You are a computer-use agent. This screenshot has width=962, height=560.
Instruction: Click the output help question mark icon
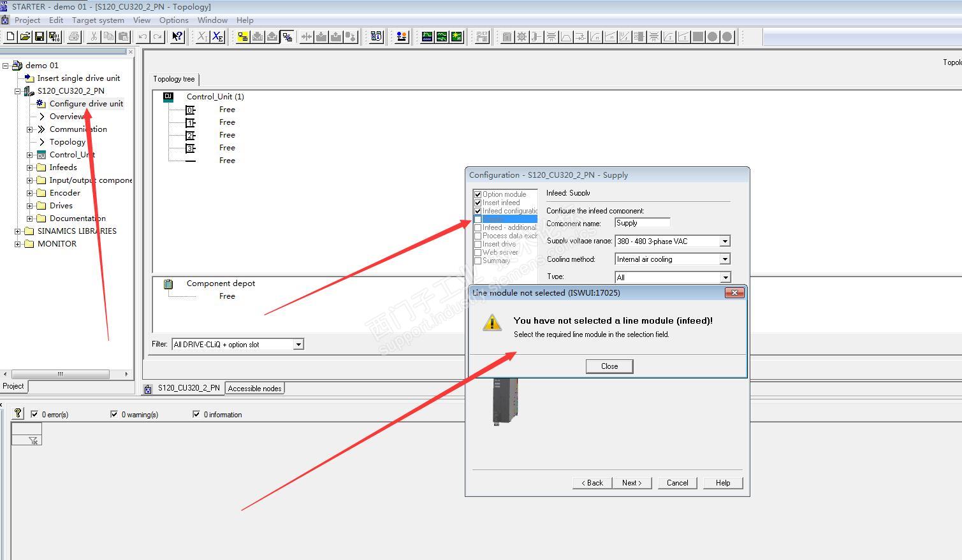click(18, 413)
